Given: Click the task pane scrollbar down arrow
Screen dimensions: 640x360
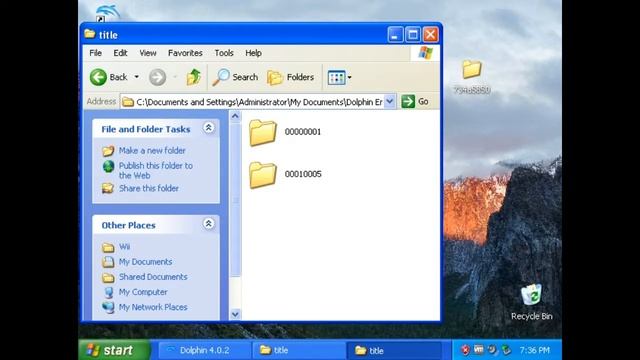Looking at the screenshot, I should coord(235,314).
